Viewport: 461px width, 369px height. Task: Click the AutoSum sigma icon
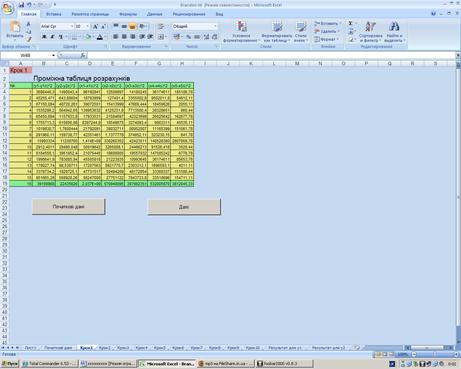(x=351, y=23)
